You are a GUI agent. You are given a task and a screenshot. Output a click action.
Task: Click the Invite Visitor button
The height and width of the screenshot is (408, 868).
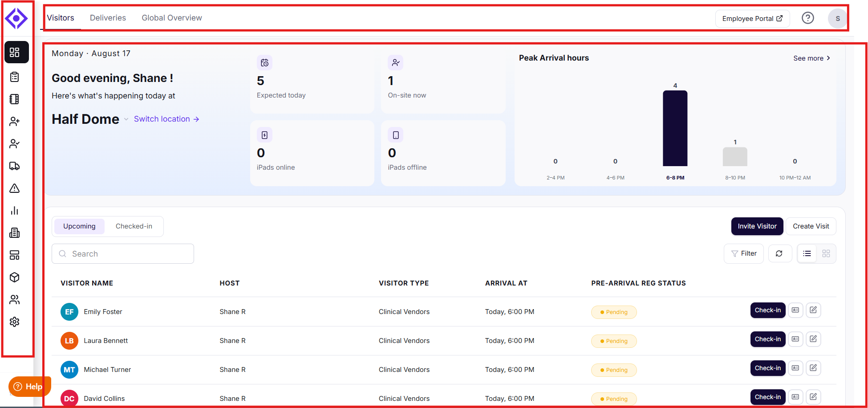757,226
